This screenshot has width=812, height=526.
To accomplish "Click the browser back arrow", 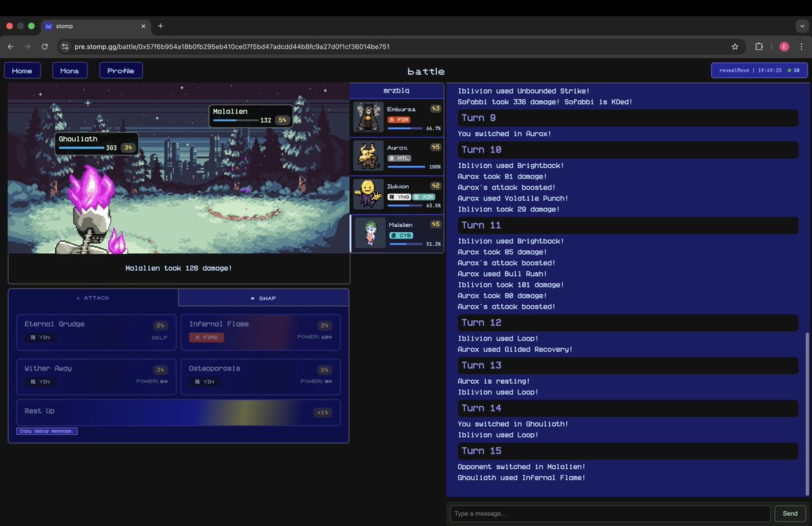I will tap(11, 47).
